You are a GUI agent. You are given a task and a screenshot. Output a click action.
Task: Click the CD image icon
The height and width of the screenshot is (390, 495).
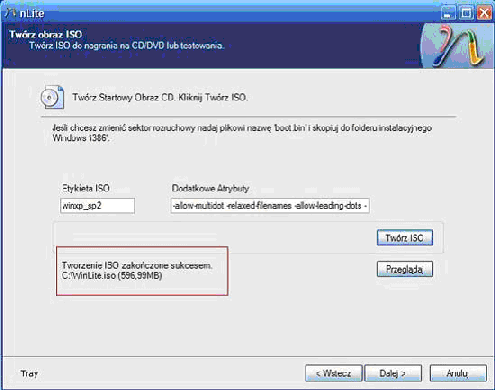[52, 97]
